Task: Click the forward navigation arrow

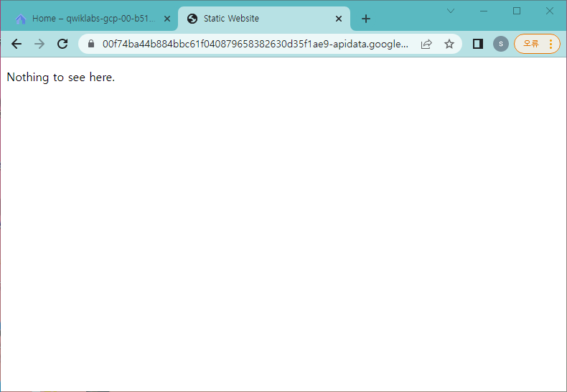Action: click(x=39, y=44)
